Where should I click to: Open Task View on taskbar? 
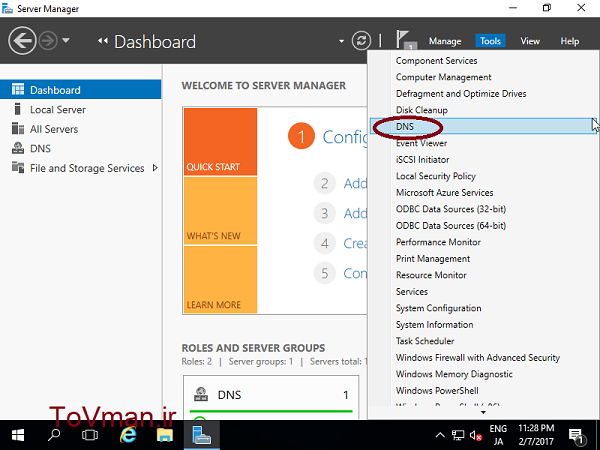click(90, 435)
